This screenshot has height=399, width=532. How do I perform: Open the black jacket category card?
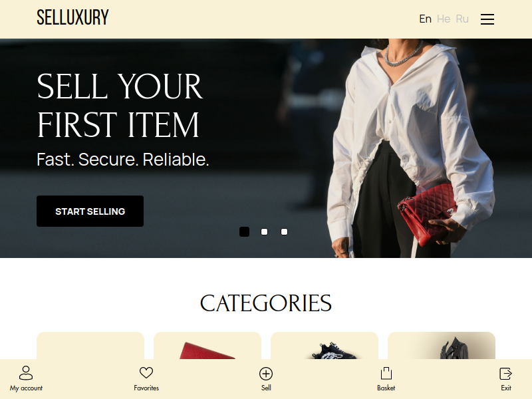(x=442, y=345)
